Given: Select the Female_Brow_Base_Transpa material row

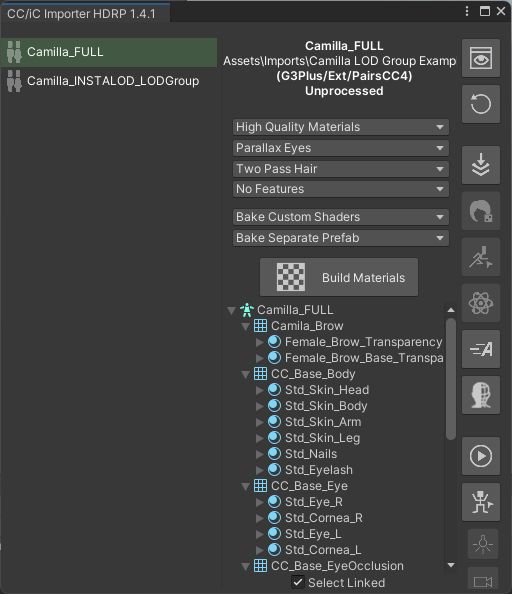Looking at the screenshot, I should tap(364, 358).
